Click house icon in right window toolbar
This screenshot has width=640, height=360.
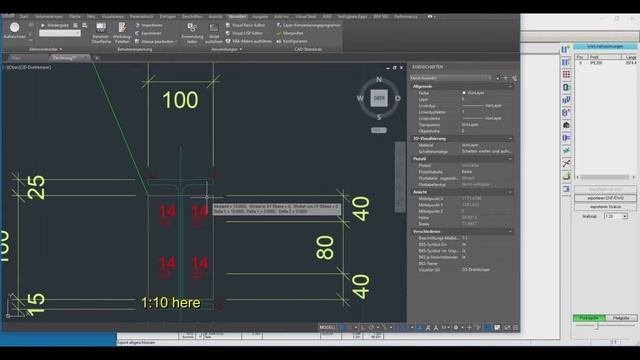coord(566,125)
